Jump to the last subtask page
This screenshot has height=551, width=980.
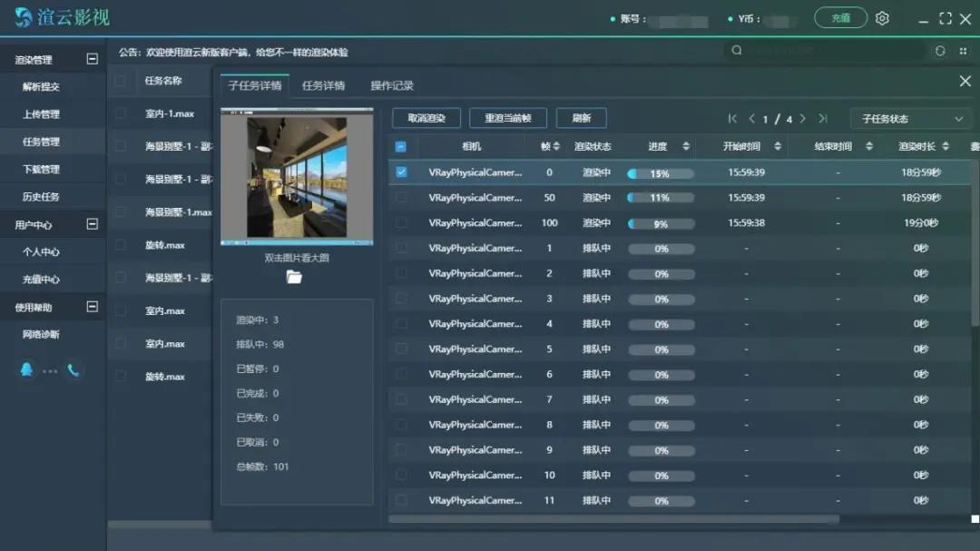tap(822, 119)
